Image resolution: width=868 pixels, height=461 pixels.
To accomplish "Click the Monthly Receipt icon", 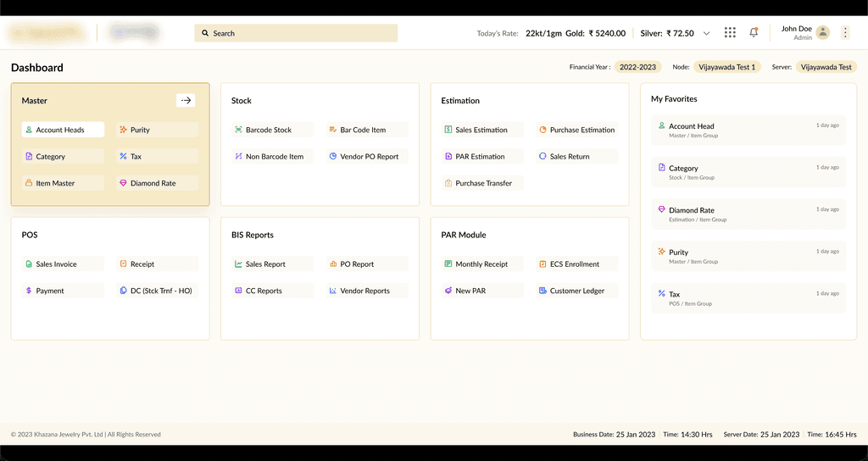I will tap(448, 264).
